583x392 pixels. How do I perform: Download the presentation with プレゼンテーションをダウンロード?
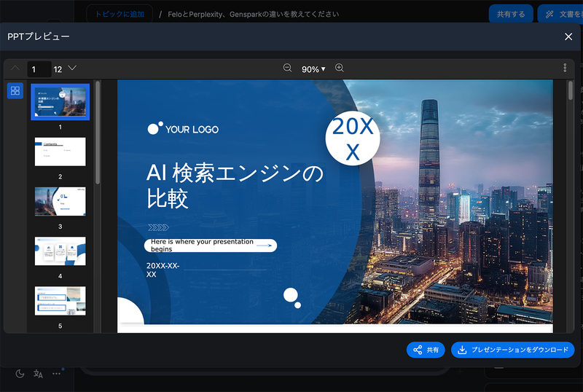[x=513, y=350]
